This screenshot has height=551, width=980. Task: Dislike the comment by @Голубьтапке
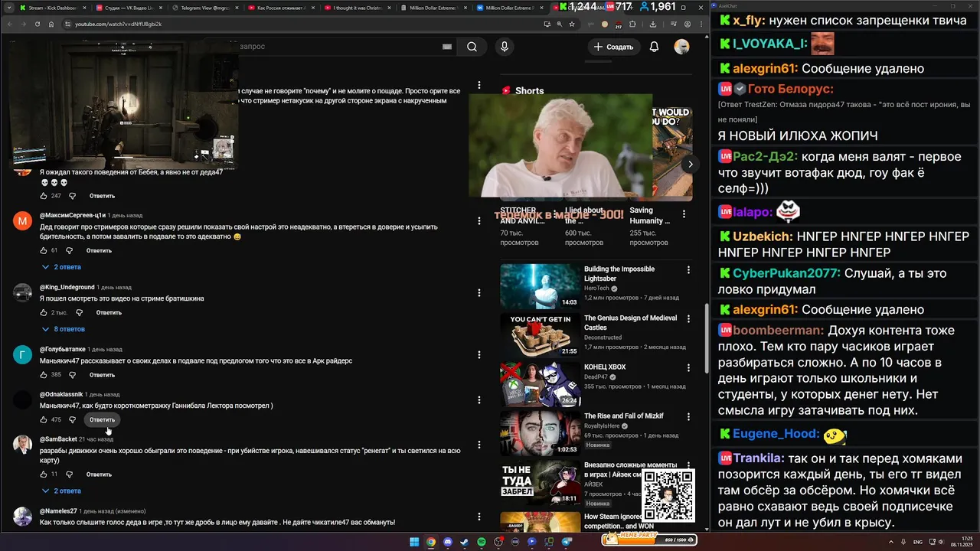[x=72, y=375]
